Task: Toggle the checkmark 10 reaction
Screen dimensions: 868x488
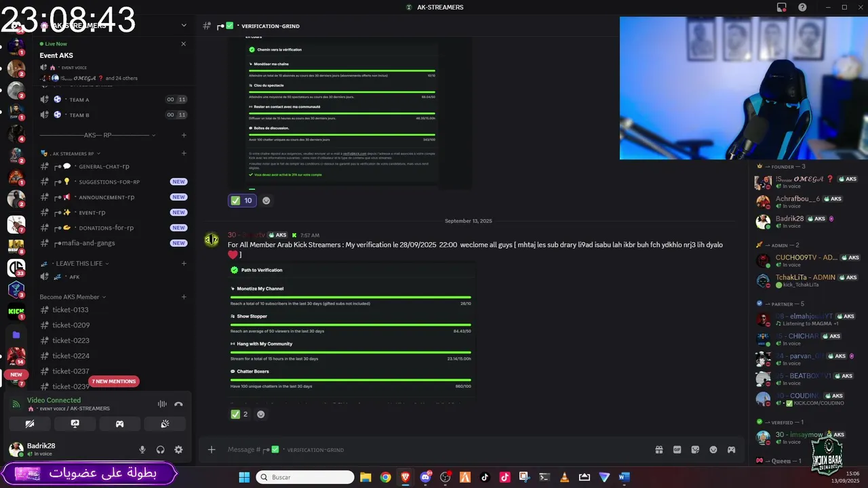Action: [241, 201]
